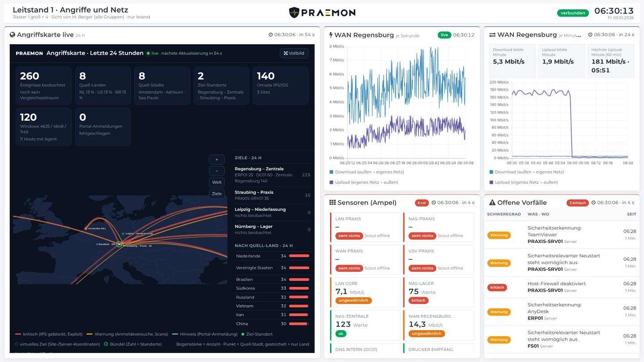Image resolution: width=644 pixels, height=362 pixels.
Task: Open the Vollbild fullscreen button
Action: click(294, 53)
